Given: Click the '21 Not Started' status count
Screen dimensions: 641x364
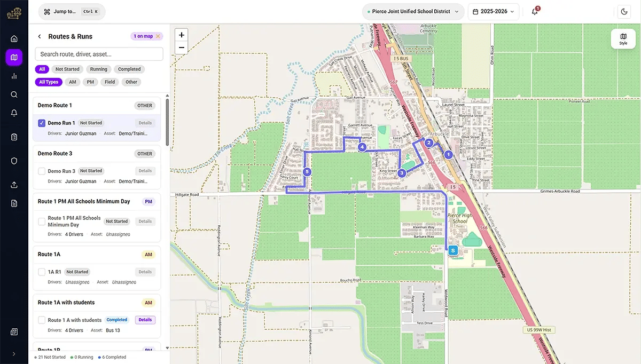Looking at the screenshot, I should coord(50,358).
